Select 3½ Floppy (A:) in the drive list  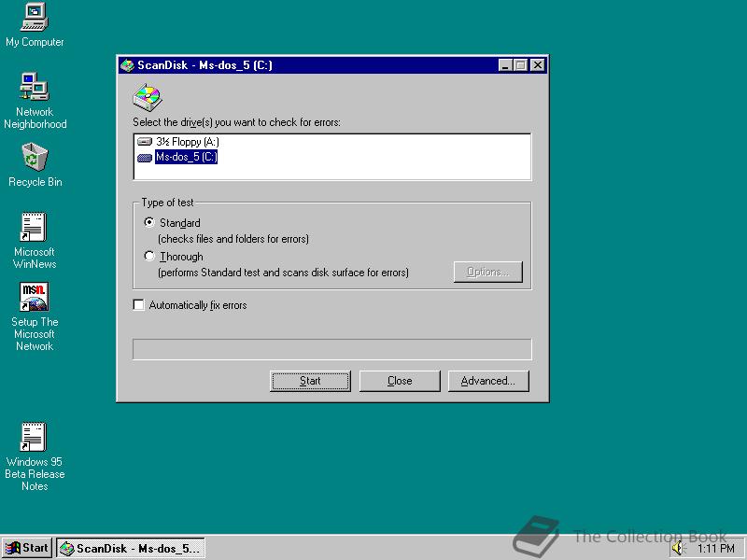click(188, 142)
